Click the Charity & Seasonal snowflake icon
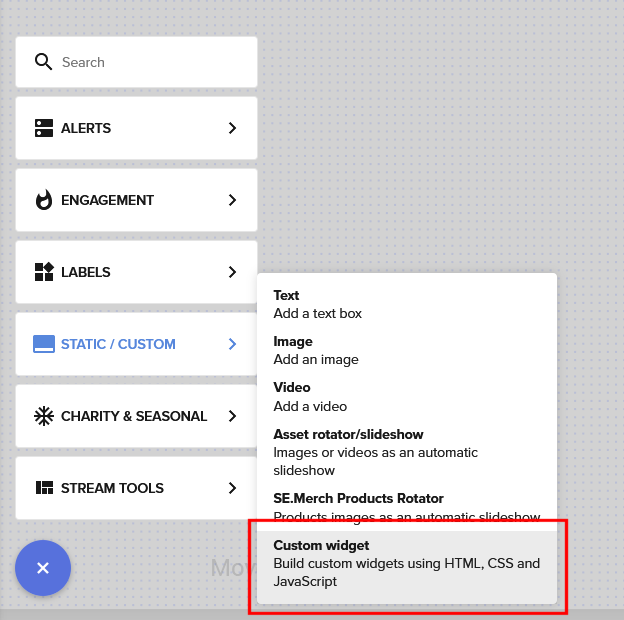Viewport: 624px width, 620px height. coord(44,416)
